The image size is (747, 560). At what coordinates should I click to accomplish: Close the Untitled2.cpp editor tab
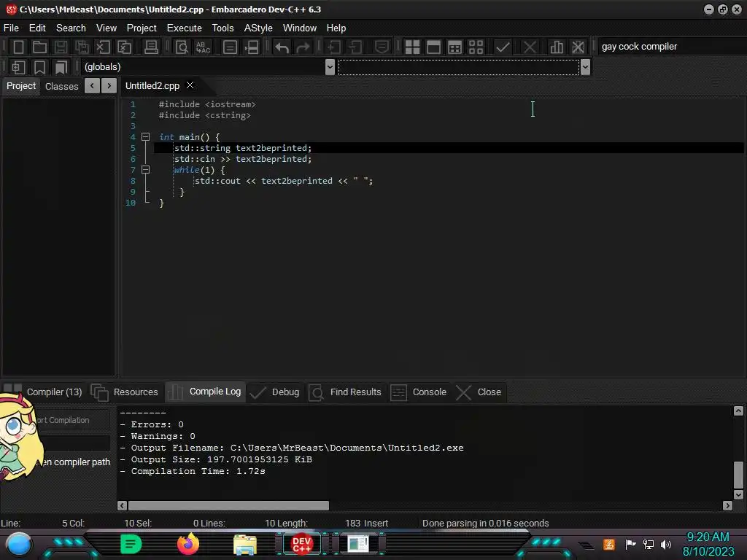coord(190,85)
